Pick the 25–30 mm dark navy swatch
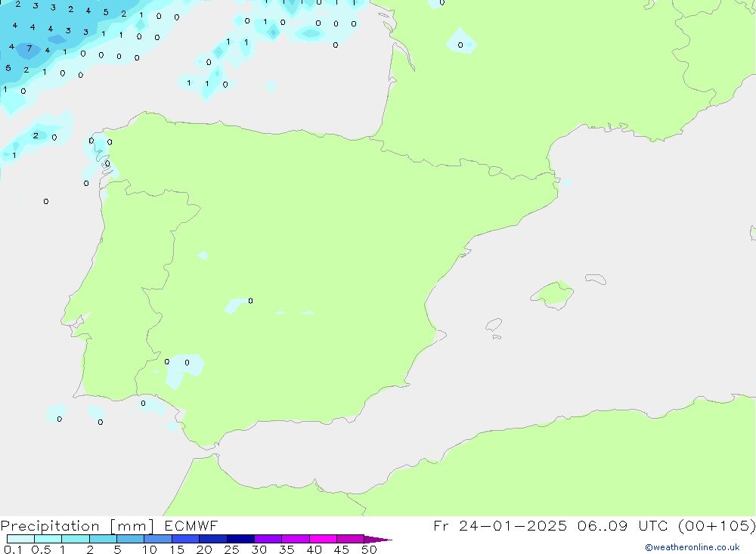756x554 pixels. 240,539
